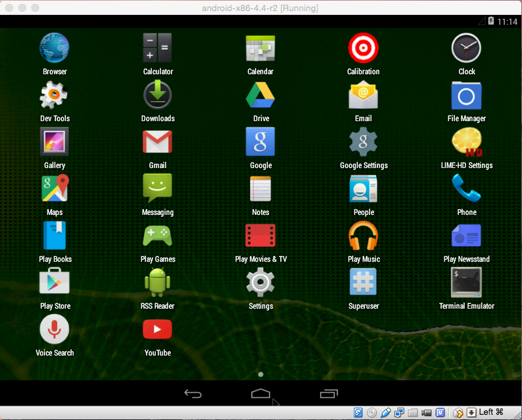Viewport: 522px width, 420px height.
Task: Click VirtualBox mouse integration icon
Action: click(458, 413)
